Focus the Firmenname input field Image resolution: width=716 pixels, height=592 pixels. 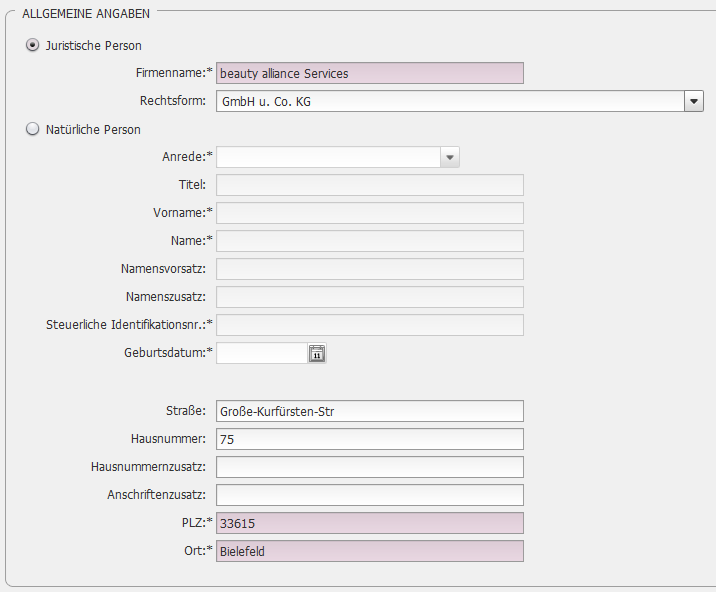[x=370, y=73]
